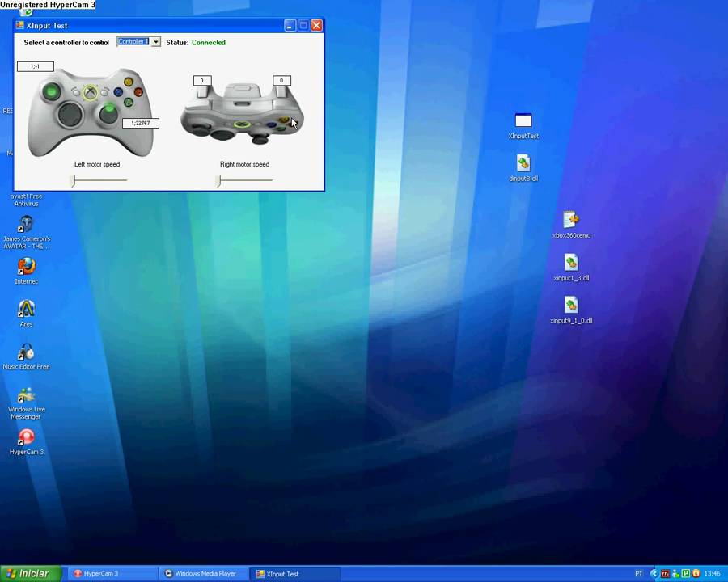Click the green A button on front controller
The height and width of the screenshot is (582, 728).
(129, 102)
